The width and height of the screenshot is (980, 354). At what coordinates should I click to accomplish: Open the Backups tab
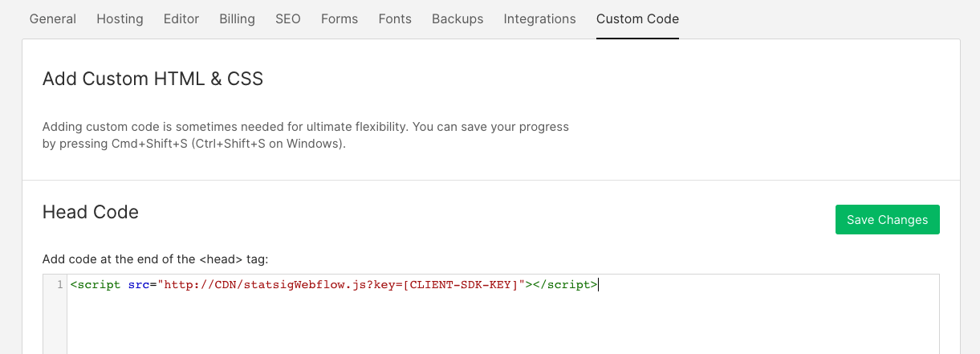point(457,18)
